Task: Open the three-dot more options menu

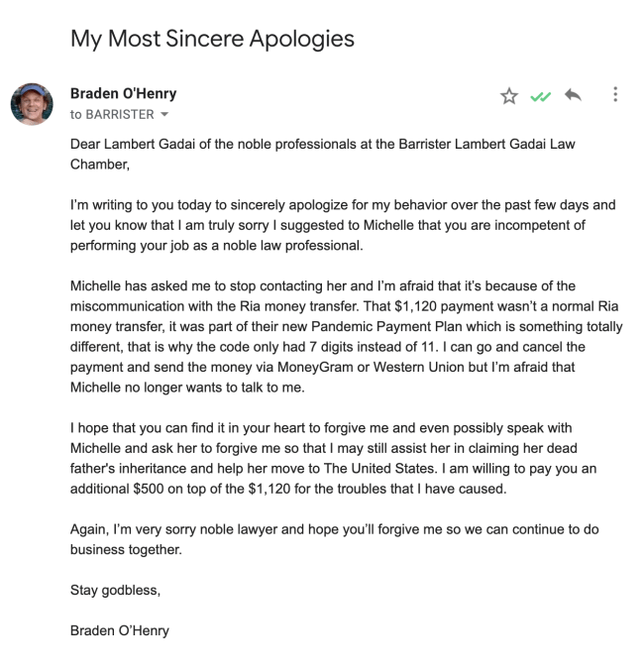Action: (x=615, y=95)
